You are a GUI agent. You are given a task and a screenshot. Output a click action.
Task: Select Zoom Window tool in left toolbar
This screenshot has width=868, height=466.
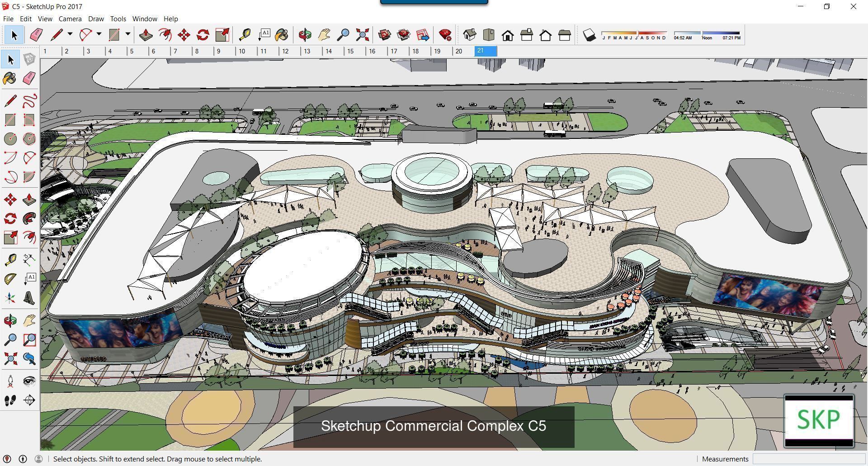point(29,339)
